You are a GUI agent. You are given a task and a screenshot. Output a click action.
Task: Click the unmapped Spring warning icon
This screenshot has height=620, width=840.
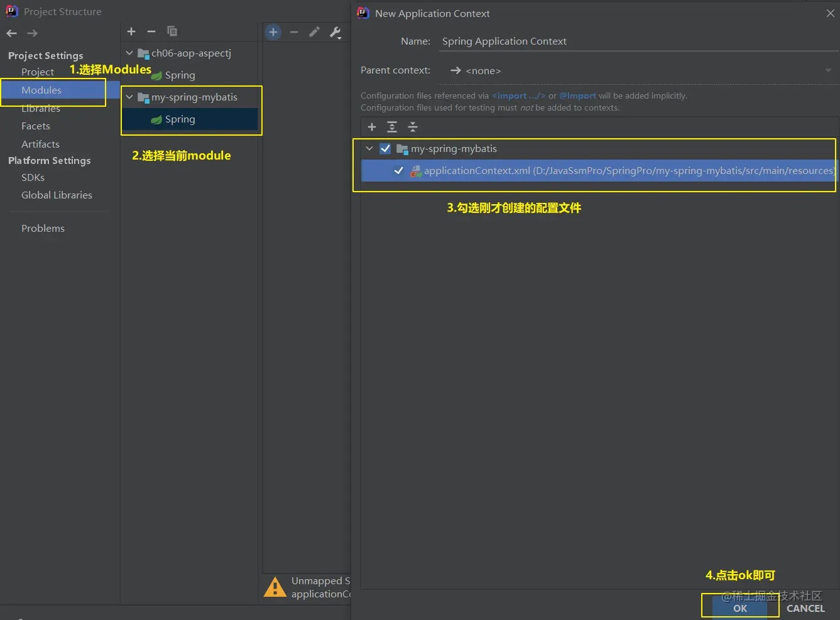(x=275, y=587)
